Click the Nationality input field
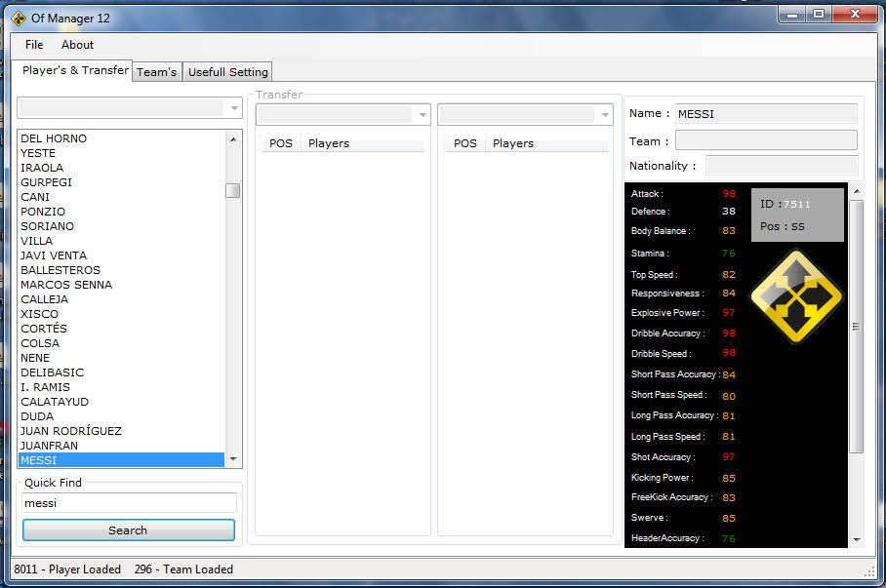 pos(781,166)
